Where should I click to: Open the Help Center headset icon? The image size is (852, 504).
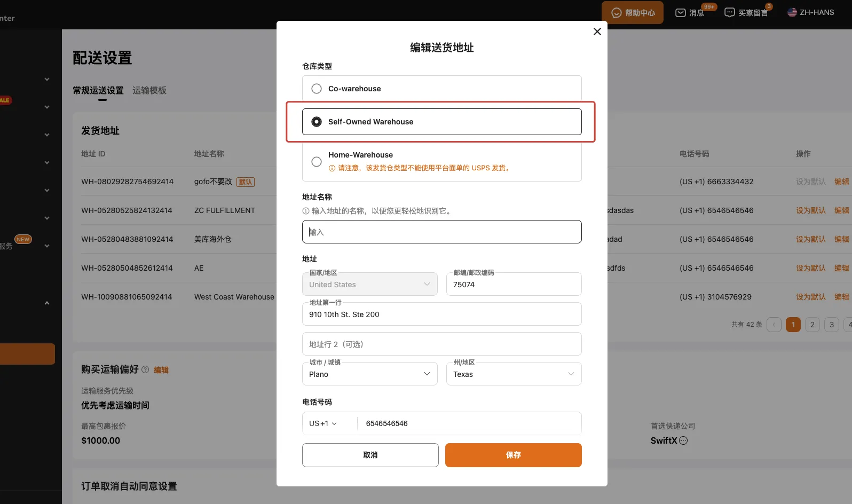(x=617, y=13)
